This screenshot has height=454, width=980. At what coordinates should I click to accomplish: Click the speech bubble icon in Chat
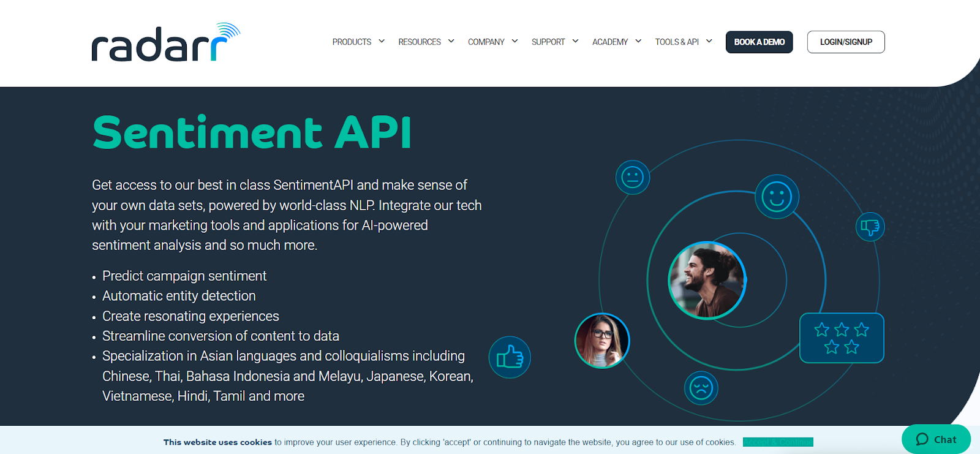tap(922, 439)
